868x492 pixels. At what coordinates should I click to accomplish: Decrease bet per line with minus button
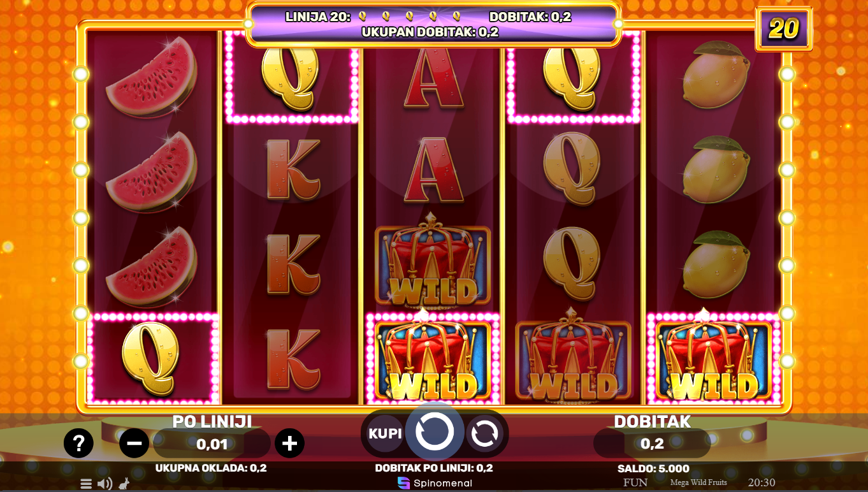[134, 443]
